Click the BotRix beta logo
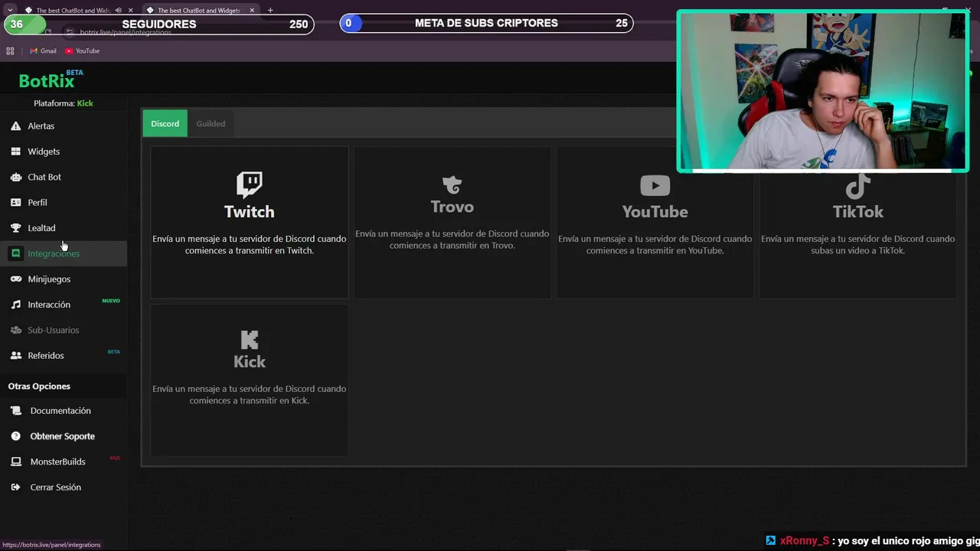 51,80
